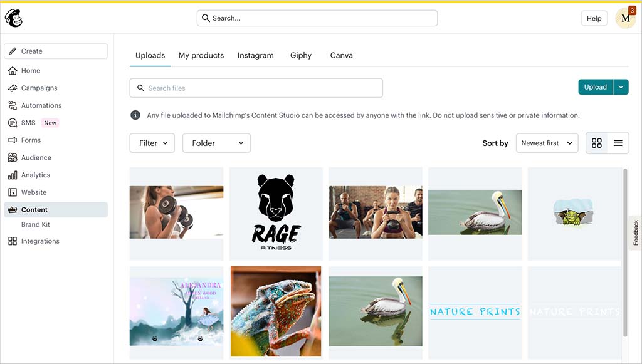The image size is (642, 364).
Task: Click the notification badge showing 3
Action: click(x=632, y=11)
